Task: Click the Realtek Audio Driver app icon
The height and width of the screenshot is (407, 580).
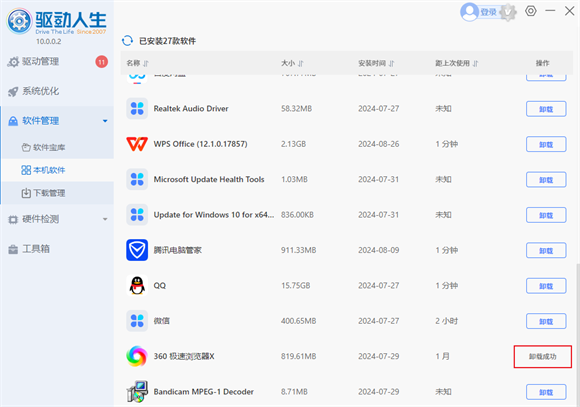Action: click(x=137, y=108)
